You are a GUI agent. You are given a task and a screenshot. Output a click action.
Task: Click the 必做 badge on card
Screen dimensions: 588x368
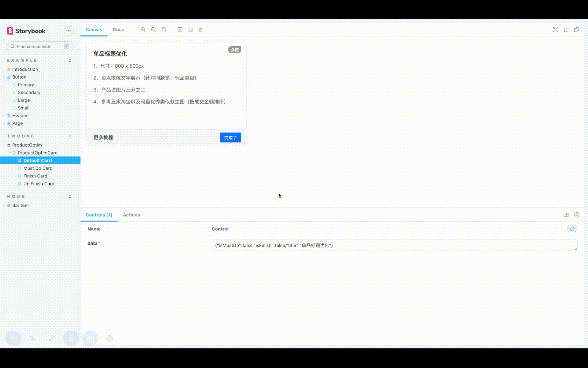(234, 50)
